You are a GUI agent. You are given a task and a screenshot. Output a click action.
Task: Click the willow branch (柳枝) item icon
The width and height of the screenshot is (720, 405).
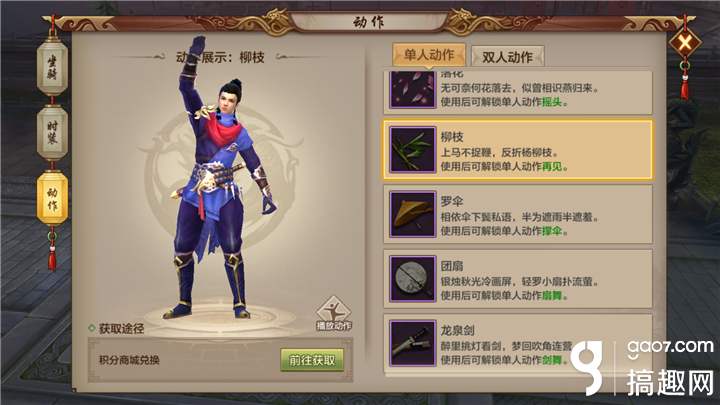point(412,150)
